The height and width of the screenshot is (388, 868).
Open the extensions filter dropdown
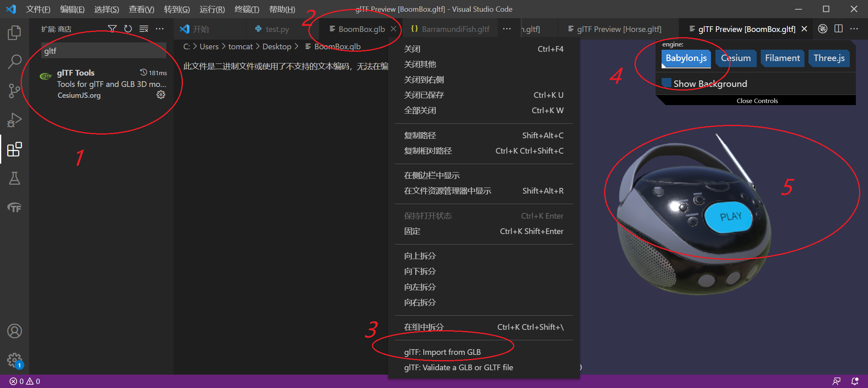(x=112, y=28)
